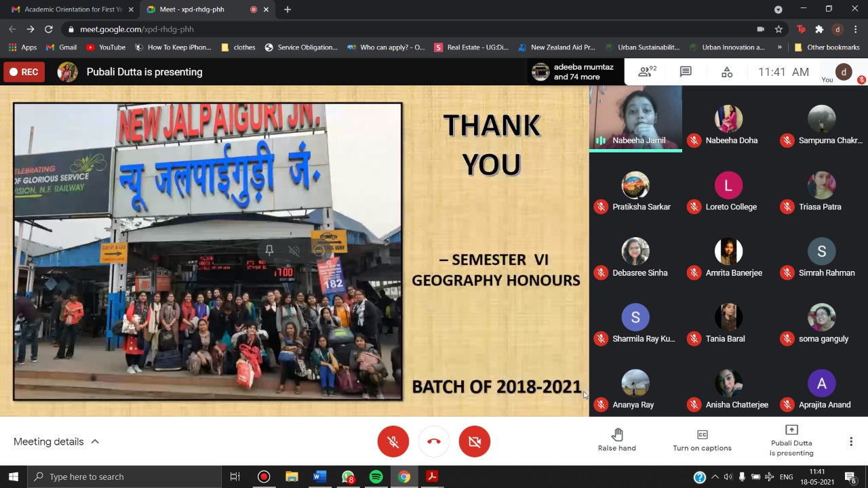Screen dimensions: 868x488
Task: Click the Windows taskbar search box
Action: point(125,476)
